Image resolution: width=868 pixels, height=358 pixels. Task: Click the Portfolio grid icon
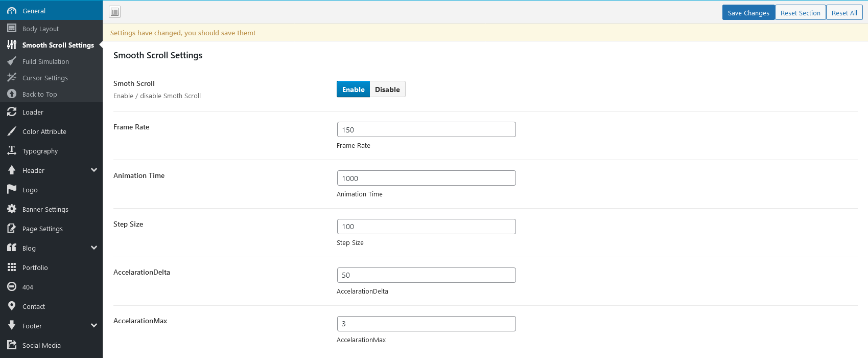pyautogui.click(x=12, y=267)
